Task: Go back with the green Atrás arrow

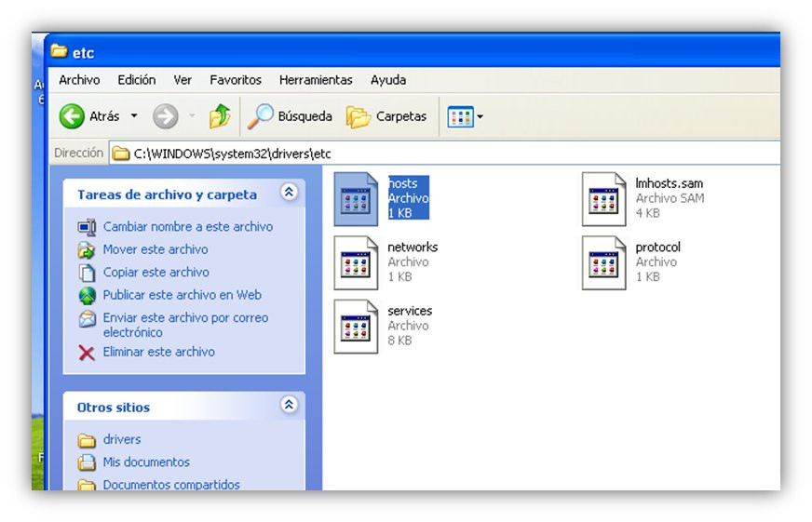Action: [x=72, y=116]
